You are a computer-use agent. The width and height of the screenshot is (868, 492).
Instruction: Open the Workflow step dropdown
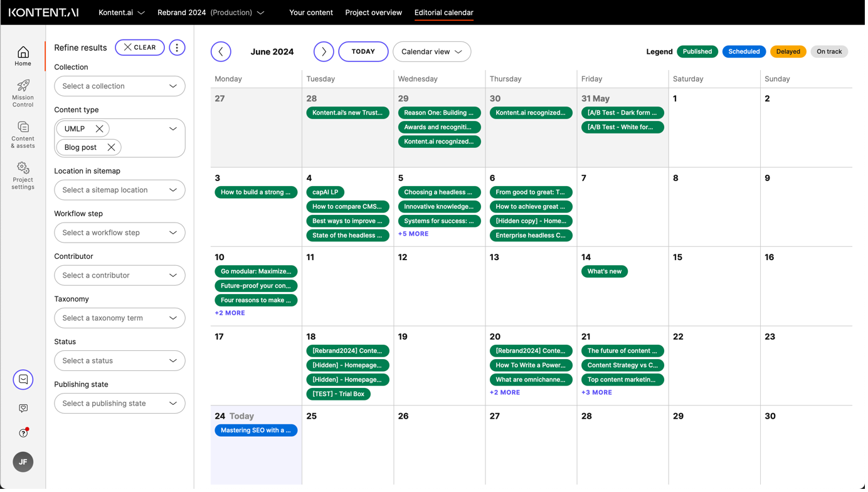coord(119,233)
